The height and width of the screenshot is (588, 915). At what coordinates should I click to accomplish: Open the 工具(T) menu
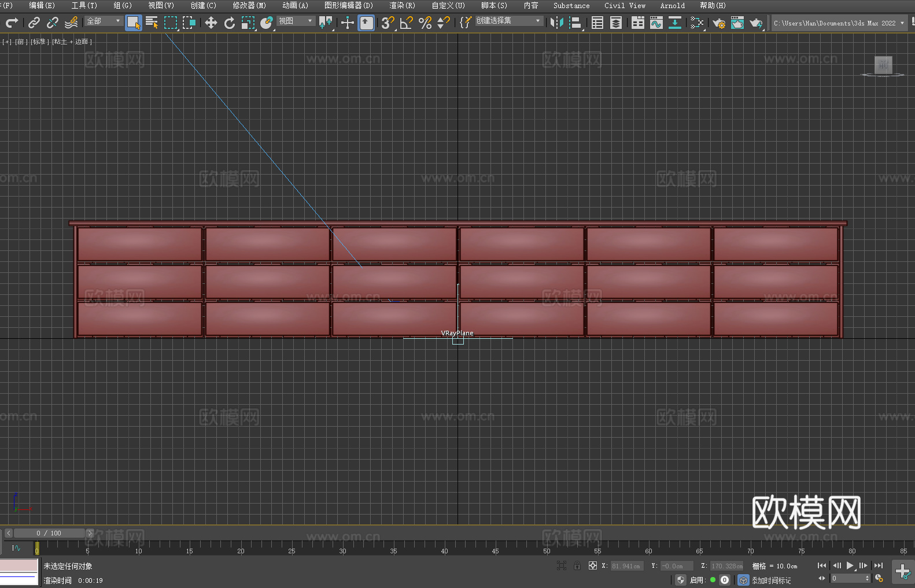click(x=84, y=5)
